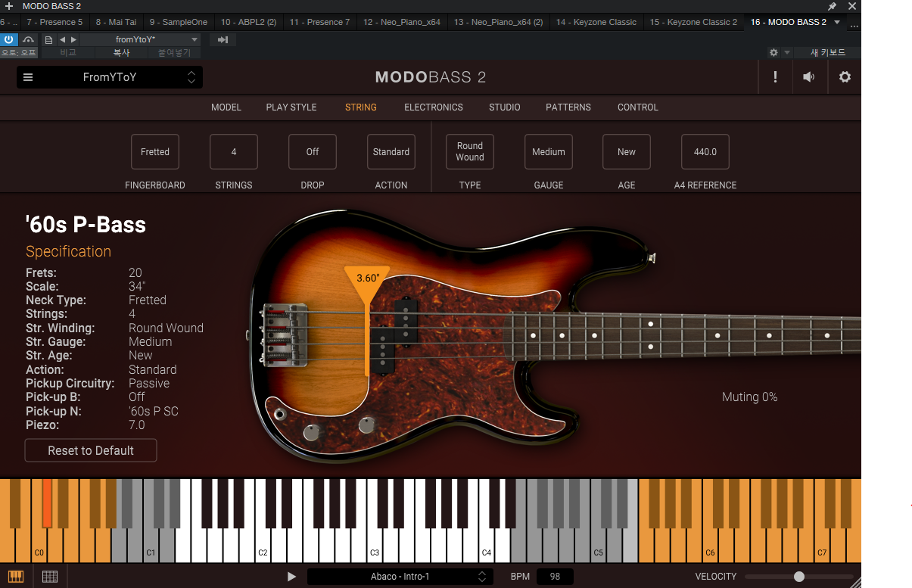Screen dimensions: 912x588
Task: Open the ELECTRONICS tab
Action: 434,107
